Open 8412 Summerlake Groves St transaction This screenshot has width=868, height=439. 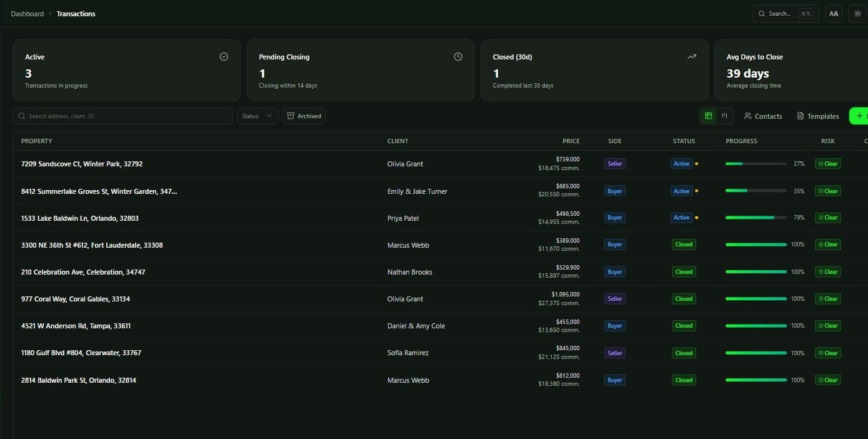click(x=99, y=191)
